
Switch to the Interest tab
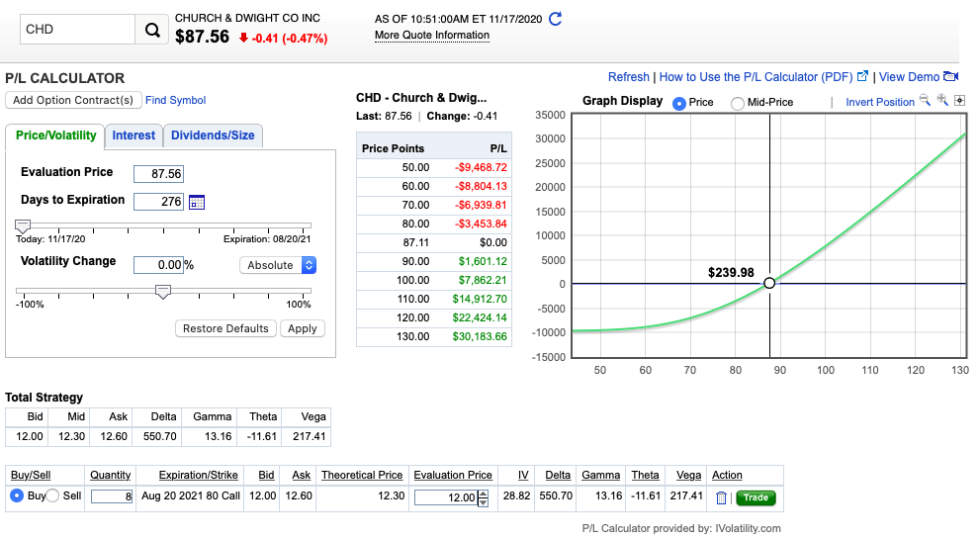tap(134, 135)
